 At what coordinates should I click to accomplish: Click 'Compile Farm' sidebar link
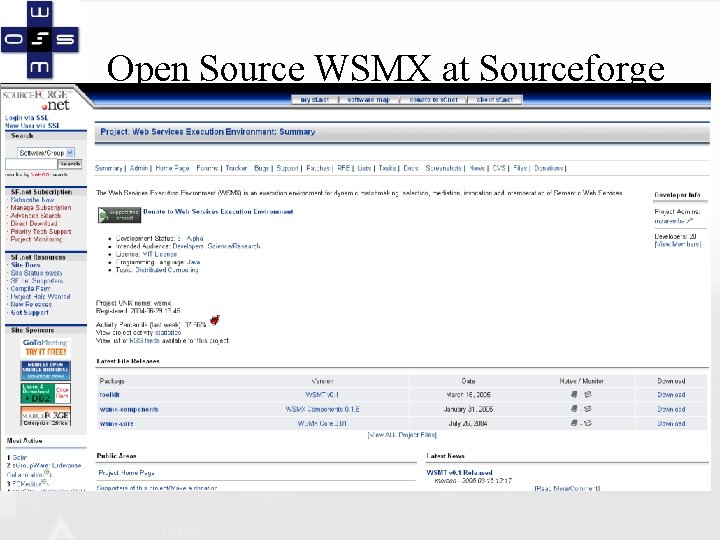[30, 288]
